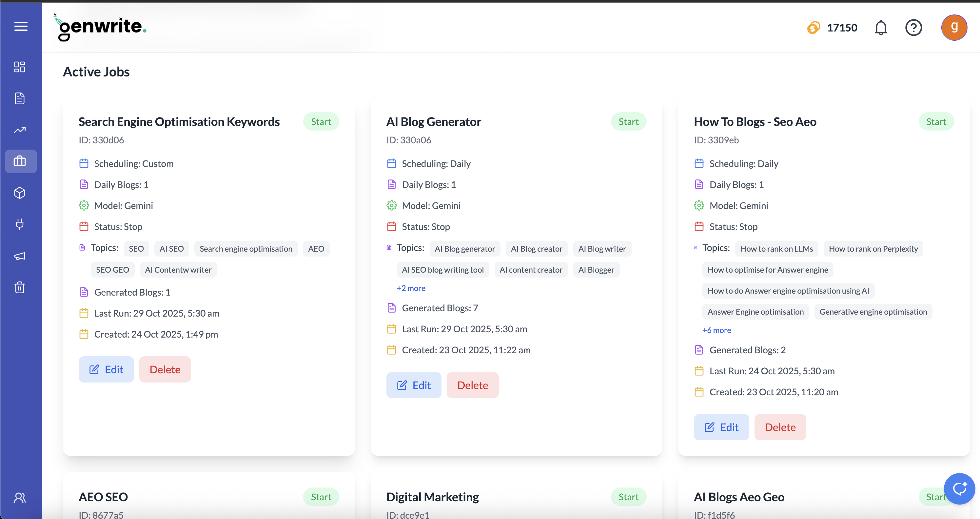Start the AEO SEO job

321,497
